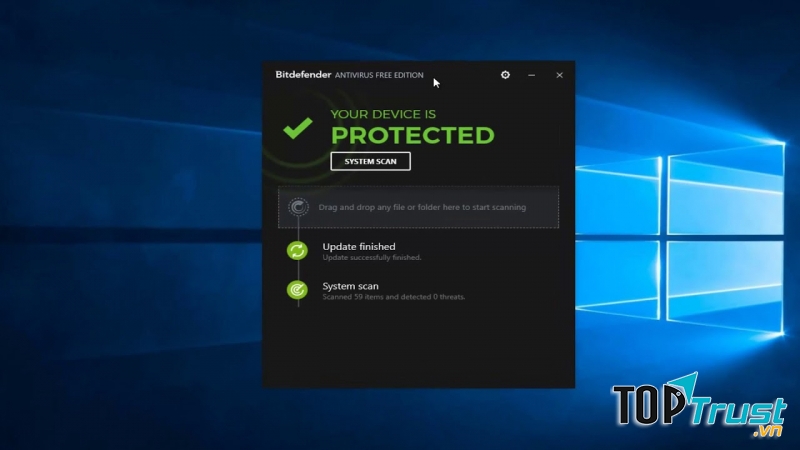
Task: Click 'Update successfully finished.' text
Action: pos(372,258)
